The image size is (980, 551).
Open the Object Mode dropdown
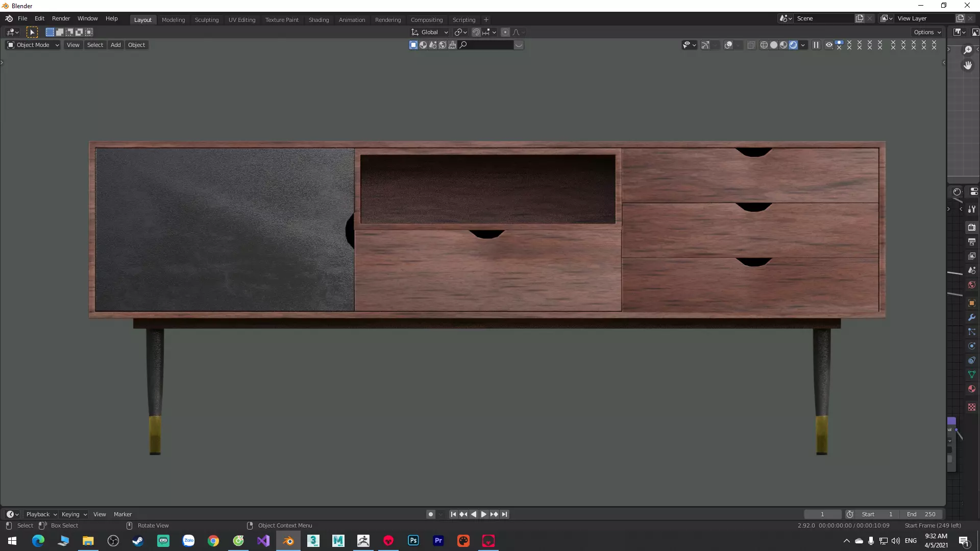(x=33, y=45)
